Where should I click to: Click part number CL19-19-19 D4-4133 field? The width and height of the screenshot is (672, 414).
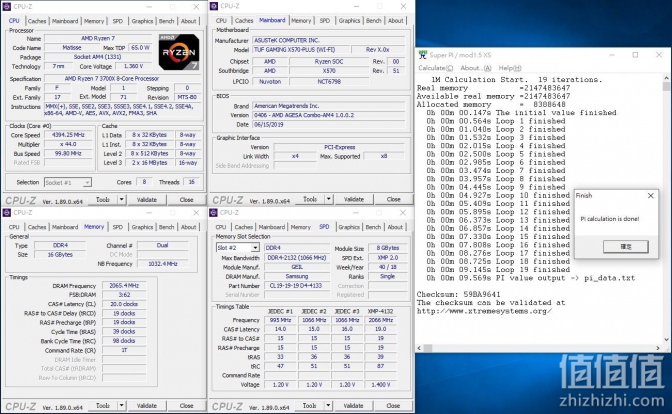pyautogui.click(x=297, y=285)
